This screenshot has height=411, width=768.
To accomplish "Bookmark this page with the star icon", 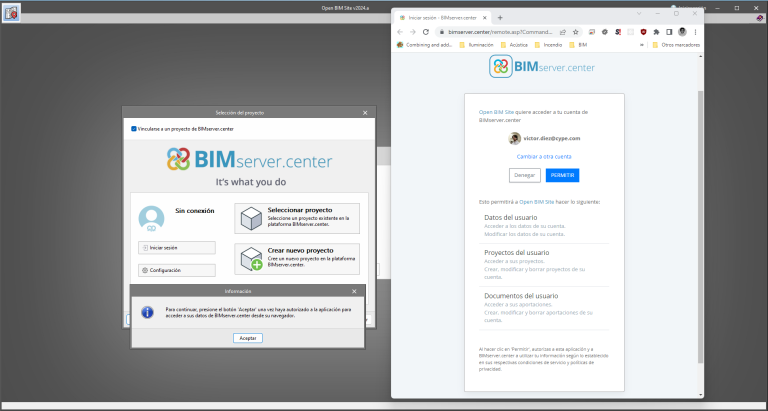I will 576,32.
